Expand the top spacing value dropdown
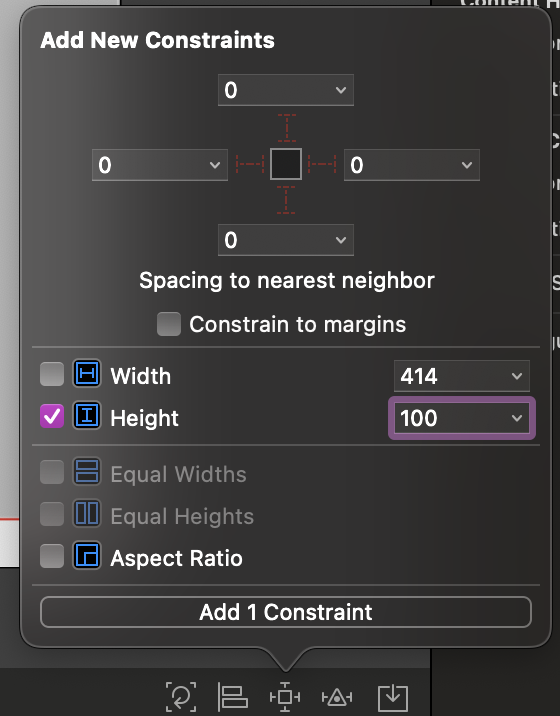Image resolution: width=560 pixels, height=716 pixels. [341, 90]
